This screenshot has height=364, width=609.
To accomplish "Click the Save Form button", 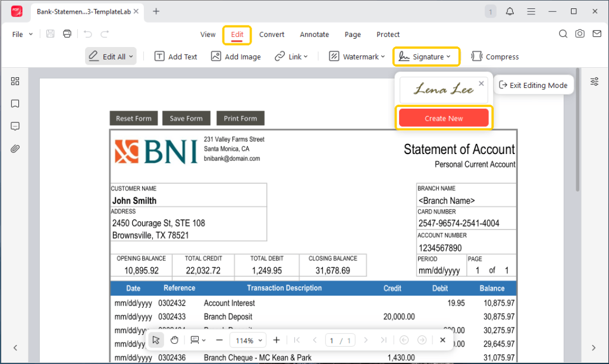I will tap(186, 118).
